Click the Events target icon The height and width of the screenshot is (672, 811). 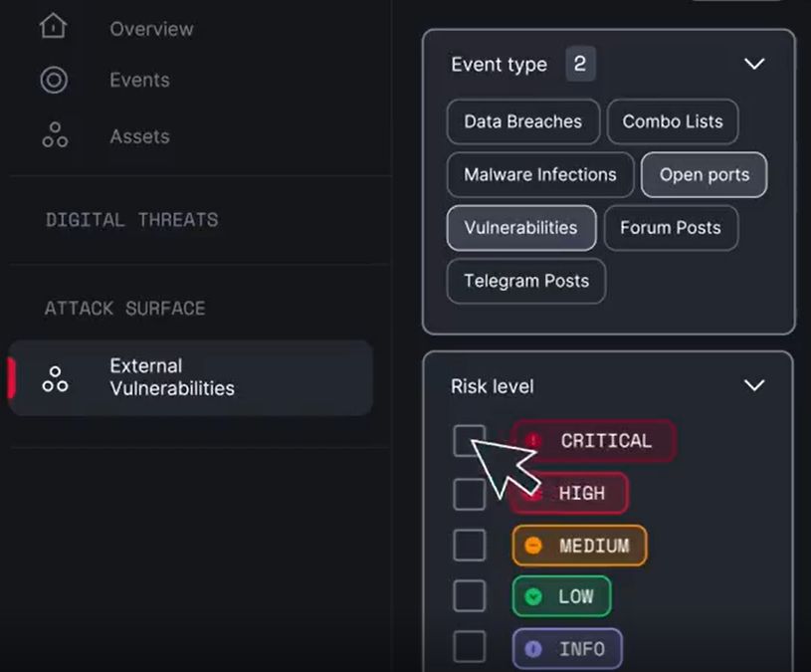point(54,81)
